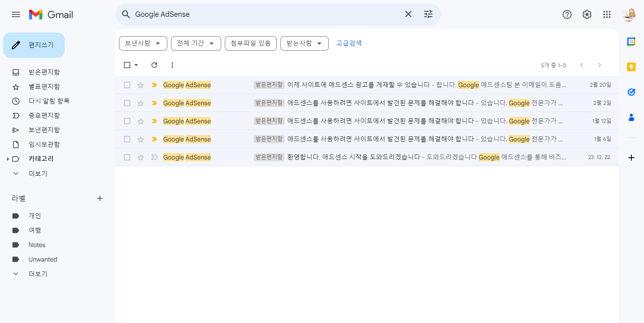Toggle importance marker on 2월 20일 email

154,85
